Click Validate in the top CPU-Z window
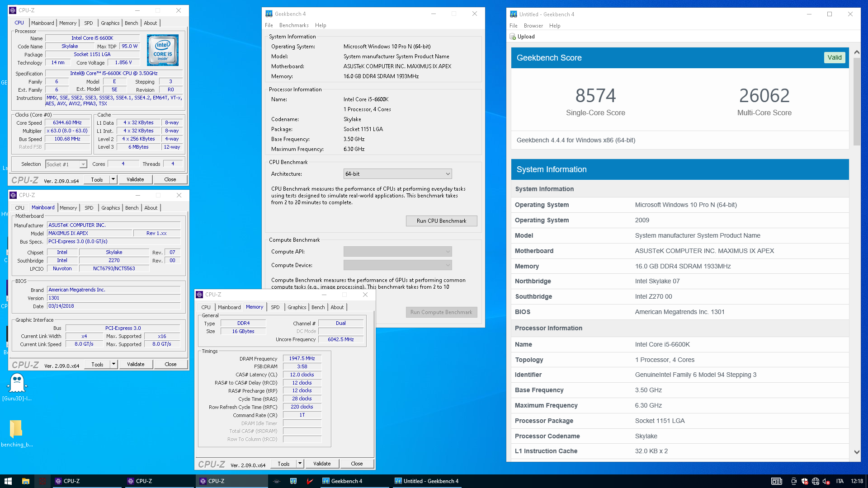The width and height of the screenshot is (868, 488). tap(135, 179)
